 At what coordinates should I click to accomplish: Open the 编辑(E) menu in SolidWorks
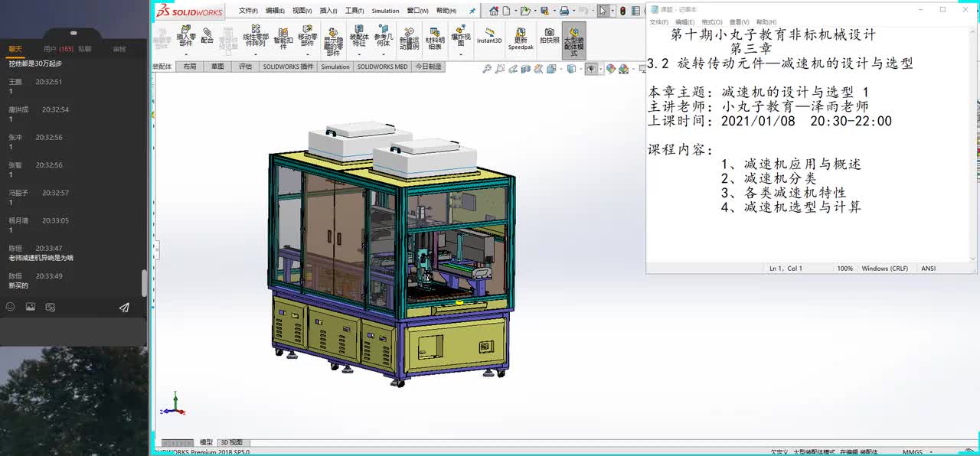(x=275, y=11)
